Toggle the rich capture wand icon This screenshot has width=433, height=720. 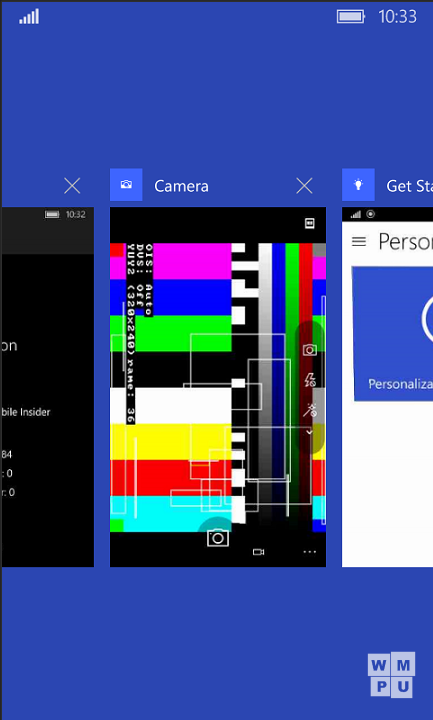click(x=310, y=410)
